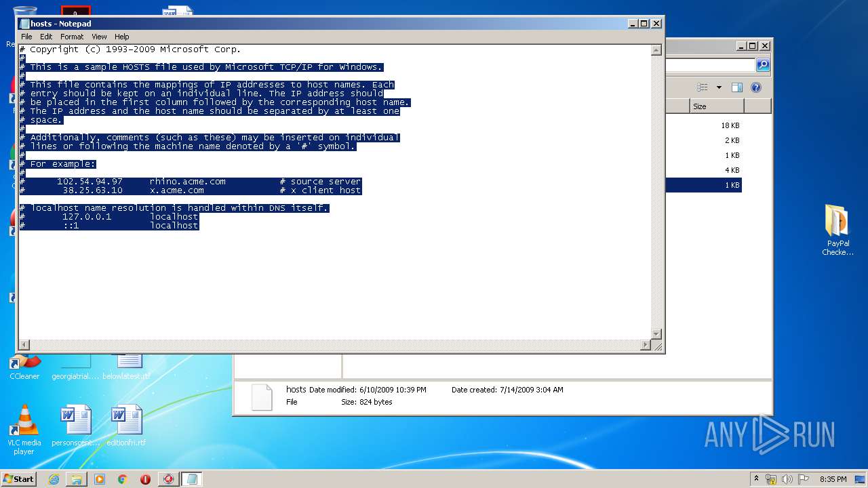Screen dimensions: 868x488
Task: Launch Internet Explorer from taskbar
Action: [54, 479]
